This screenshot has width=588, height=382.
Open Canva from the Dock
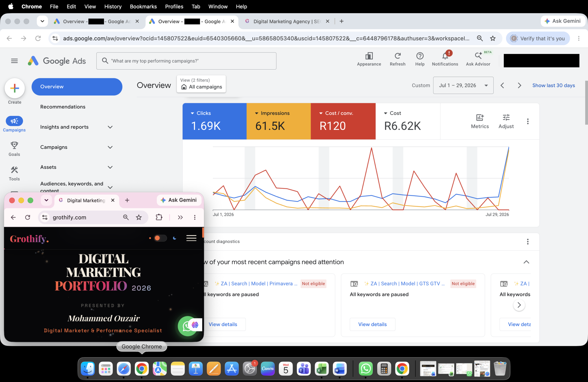click(268, 369)
